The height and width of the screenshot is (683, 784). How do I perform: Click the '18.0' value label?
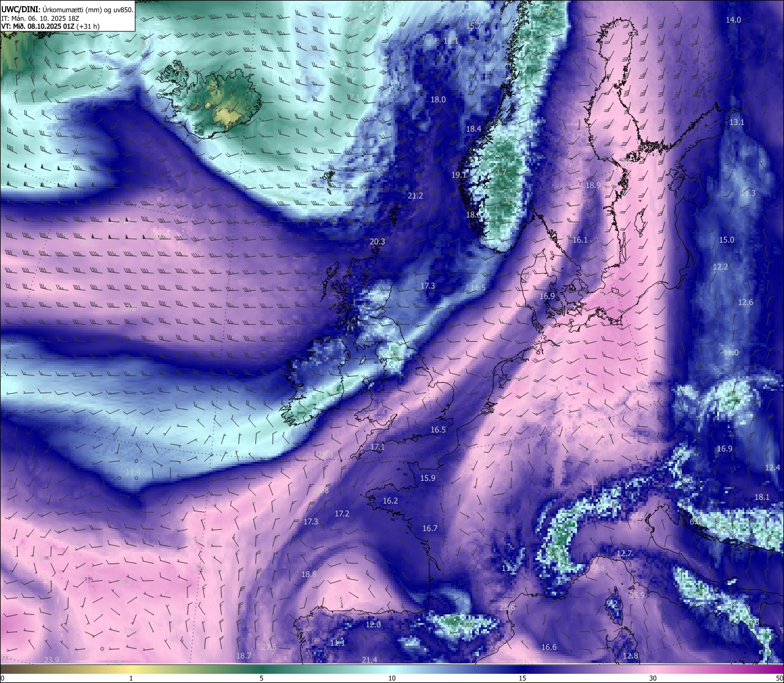(438, 100)
